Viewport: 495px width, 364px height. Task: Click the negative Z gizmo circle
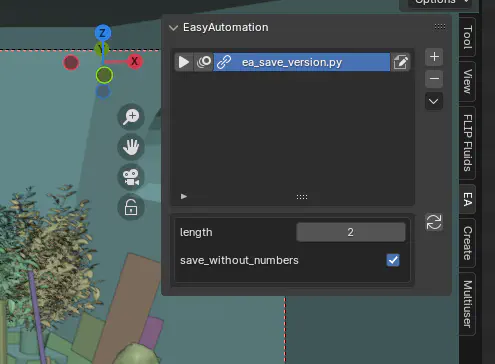[103, 92]
